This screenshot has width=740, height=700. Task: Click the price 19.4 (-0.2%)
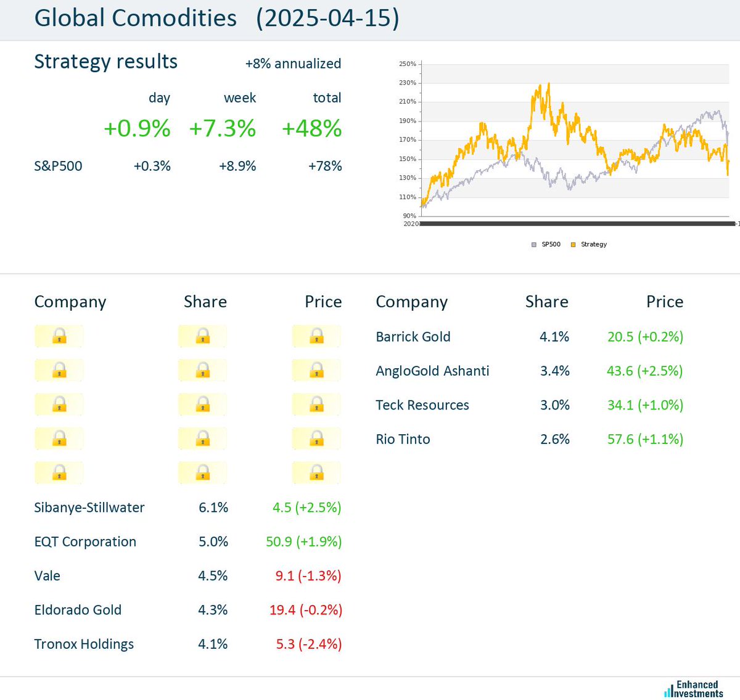(306, 610)
